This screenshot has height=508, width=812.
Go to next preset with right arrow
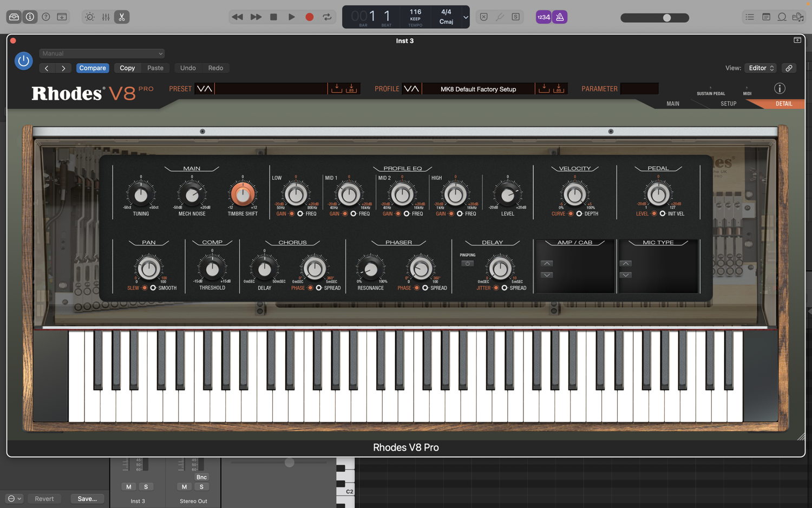63,68
